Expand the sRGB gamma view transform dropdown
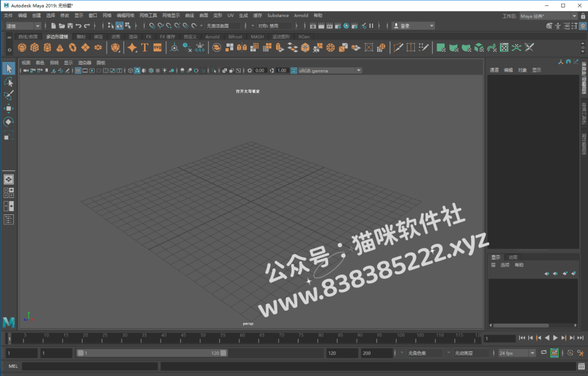Screen dimensions: 588x376 pos(330,71)
